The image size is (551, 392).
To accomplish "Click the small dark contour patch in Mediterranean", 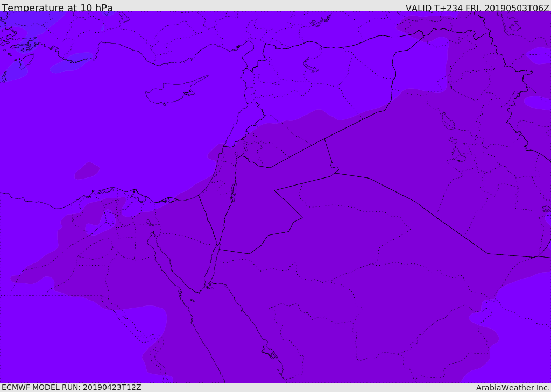I will click(86, 170).
